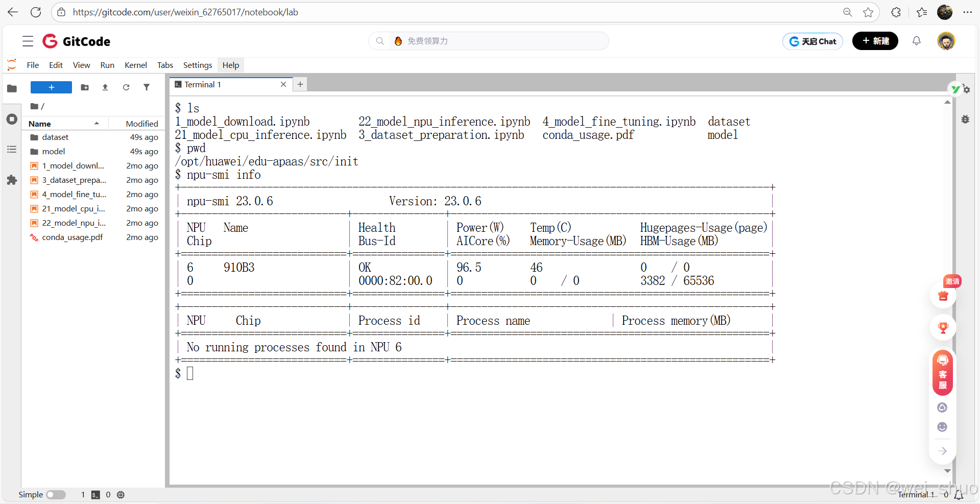Upload files to the file browser

tap(105, 87)
